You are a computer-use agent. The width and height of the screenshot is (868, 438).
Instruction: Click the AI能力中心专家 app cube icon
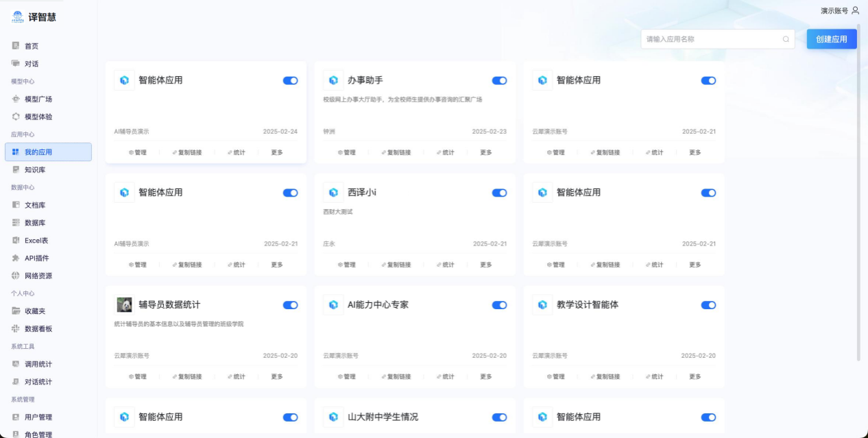pyautogui.click(x=333, y=305)
